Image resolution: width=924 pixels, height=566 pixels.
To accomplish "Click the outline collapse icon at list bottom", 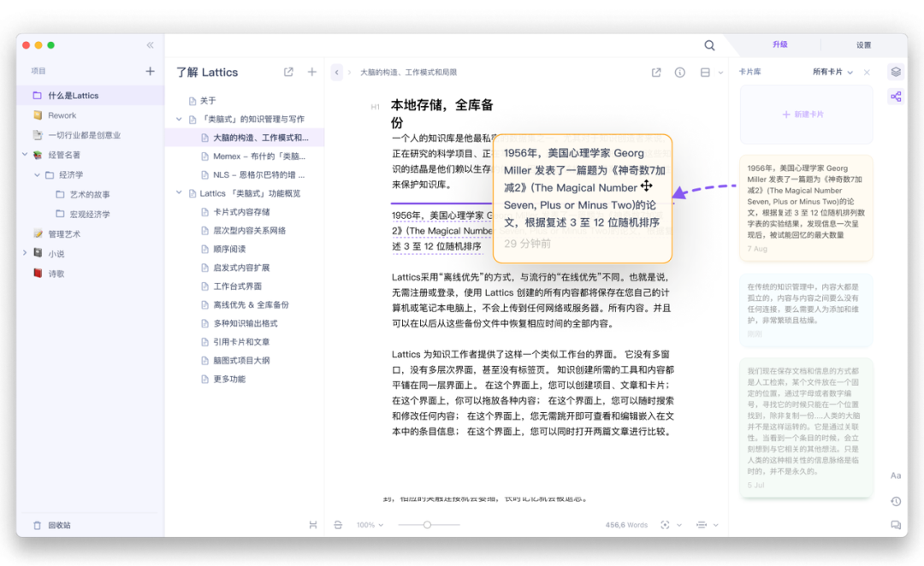I will (x=313, y=525).
